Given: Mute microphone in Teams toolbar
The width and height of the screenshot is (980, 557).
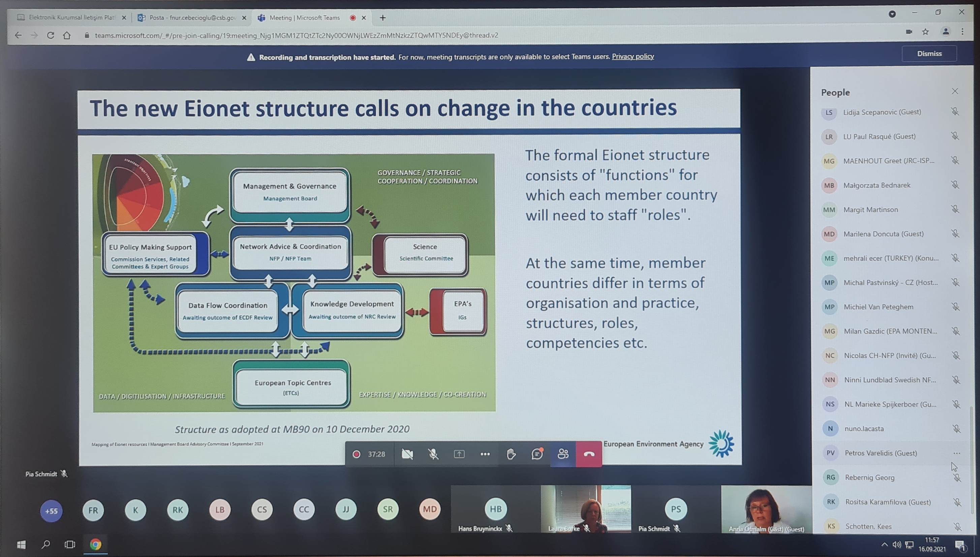Looking at the screenshot, I should [433, 454].
